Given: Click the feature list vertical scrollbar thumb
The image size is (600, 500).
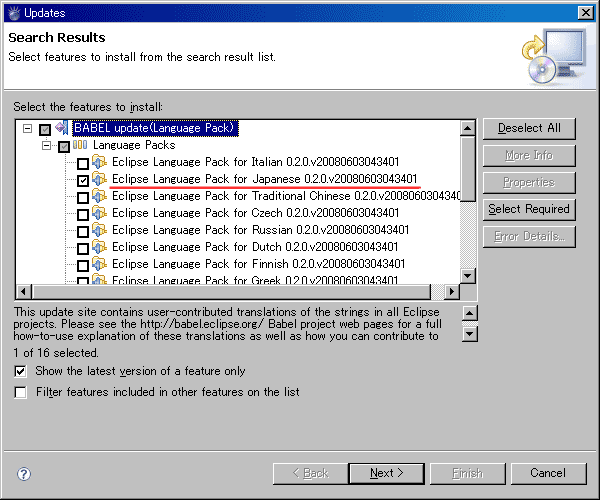Looking at the screenshot, I should pos(468,169).
